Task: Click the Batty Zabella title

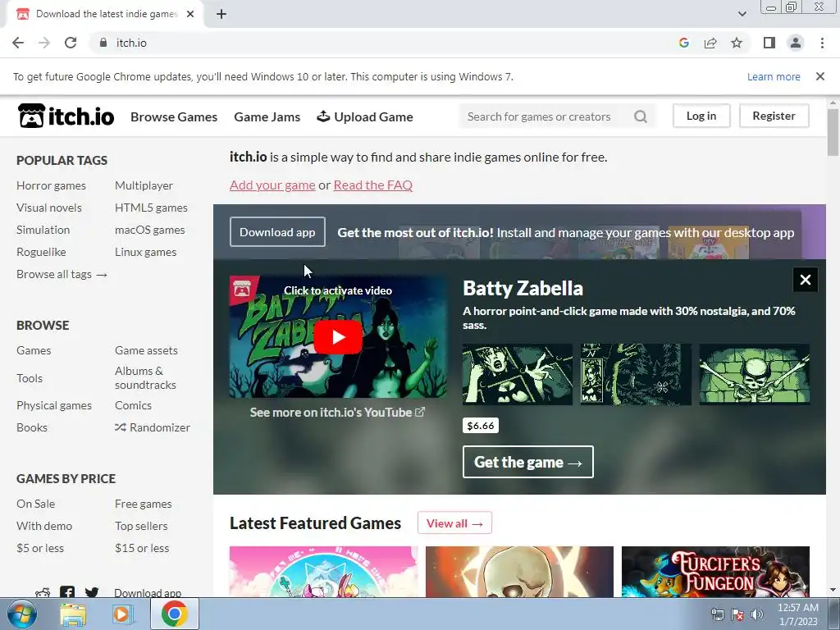Action: coord(523,288)
